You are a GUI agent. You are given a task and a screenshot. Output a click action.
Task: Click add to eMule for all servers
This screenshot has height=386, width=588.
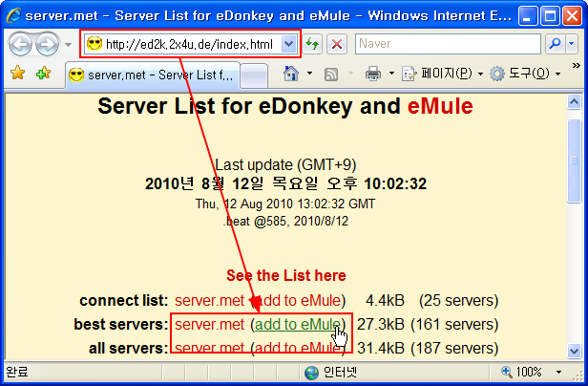(x=298, y=349)
